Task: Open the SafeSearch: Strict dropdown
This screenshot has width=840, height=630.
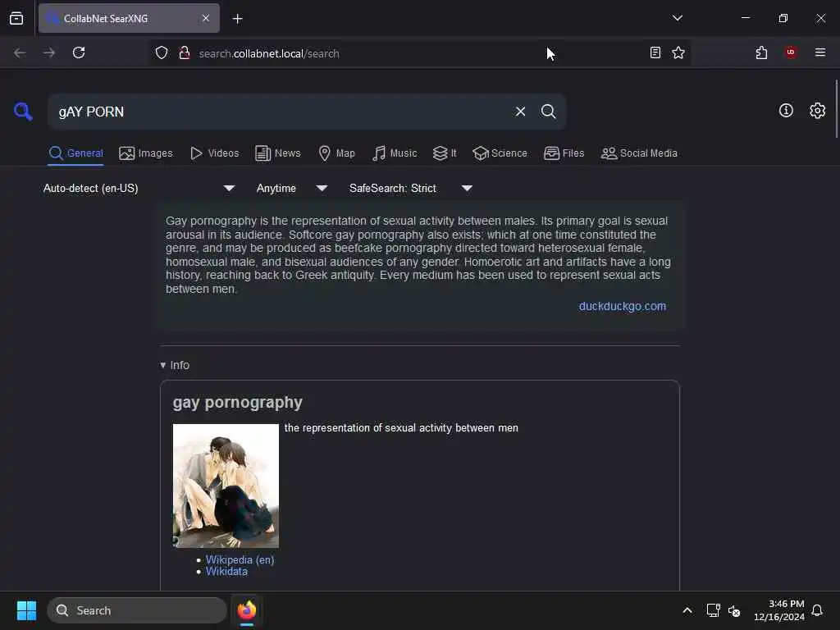Action: click(410, 188)
